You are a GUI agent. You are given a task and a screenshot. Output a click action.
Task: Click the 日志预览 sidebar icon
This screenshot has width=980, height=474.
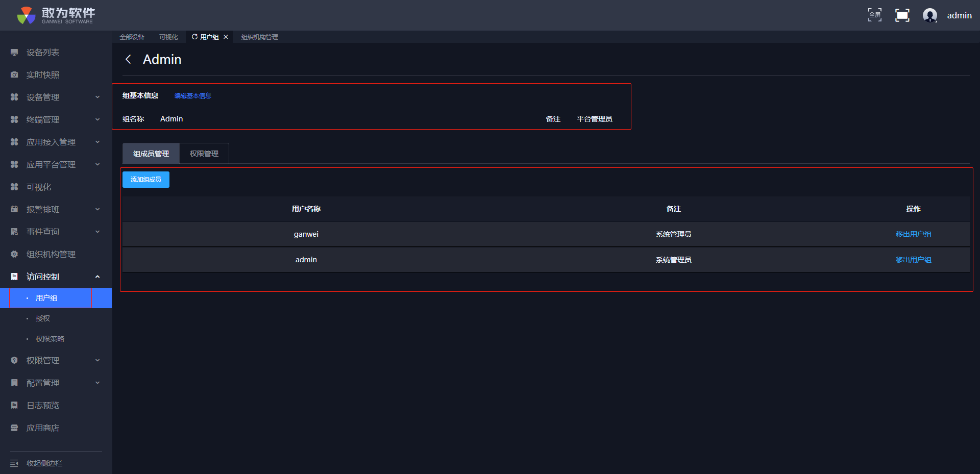click(14, 406)
